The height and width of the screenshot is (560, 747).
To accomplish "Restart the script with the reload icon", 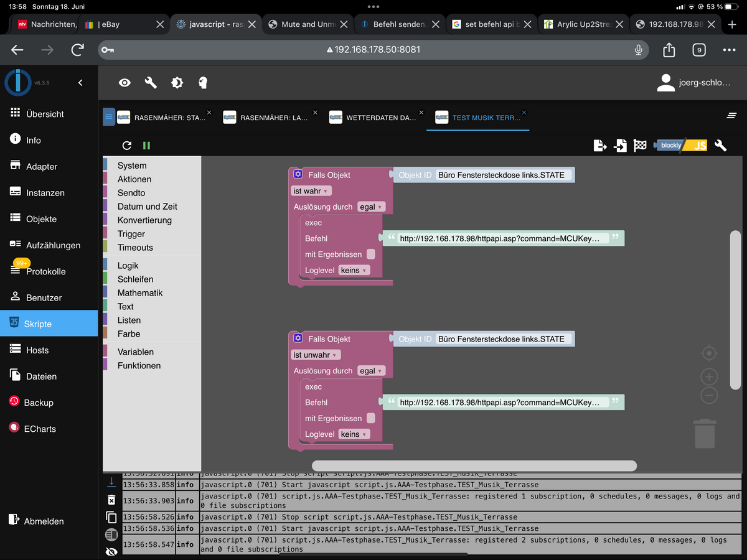I will click(127, 146).
